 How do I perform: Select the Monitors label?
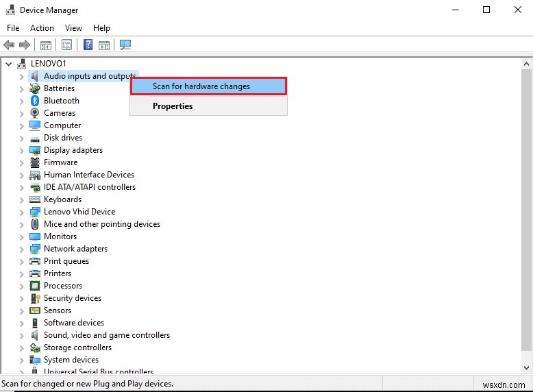pos(60,236)
